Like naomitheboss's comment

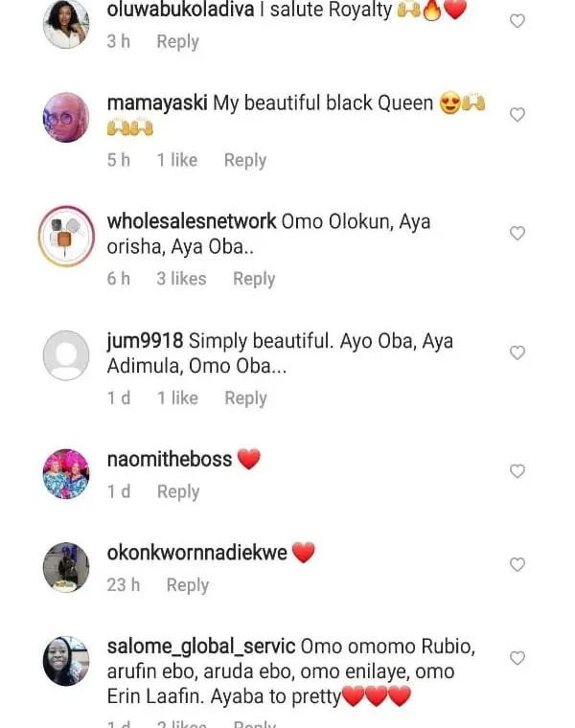click(517, 471)
